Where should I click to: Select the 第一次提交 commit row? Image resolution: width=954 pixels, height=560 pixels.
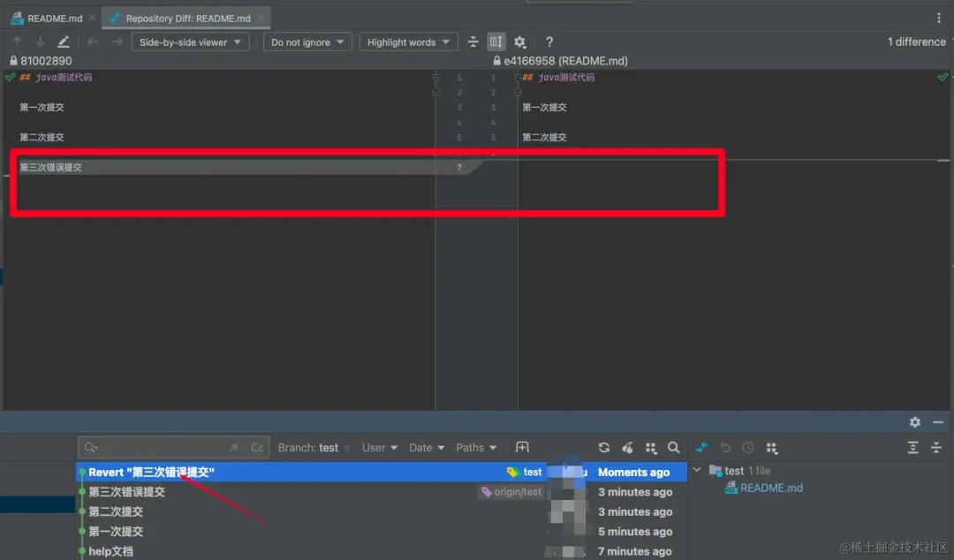pyautogui.click(x=382, y=532)
